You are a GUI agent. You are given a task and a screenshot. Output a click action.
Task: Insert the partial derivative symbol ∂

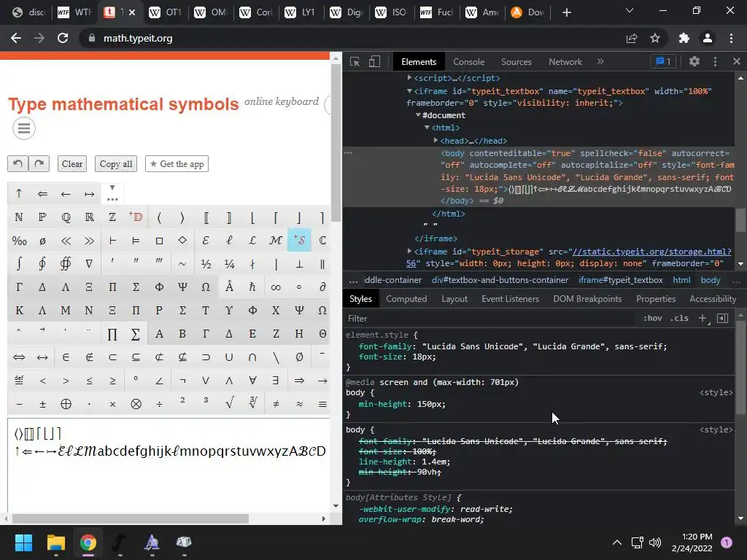(x=322, y=287)
